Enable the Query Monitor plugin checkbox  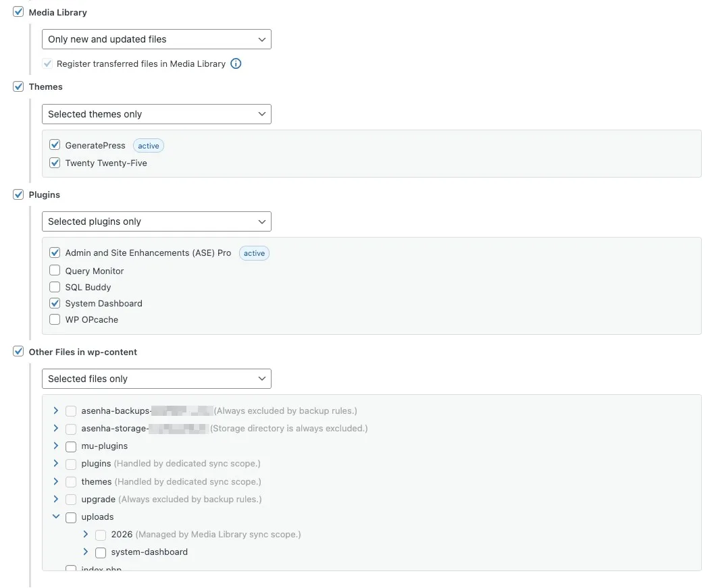pos(55,271)
